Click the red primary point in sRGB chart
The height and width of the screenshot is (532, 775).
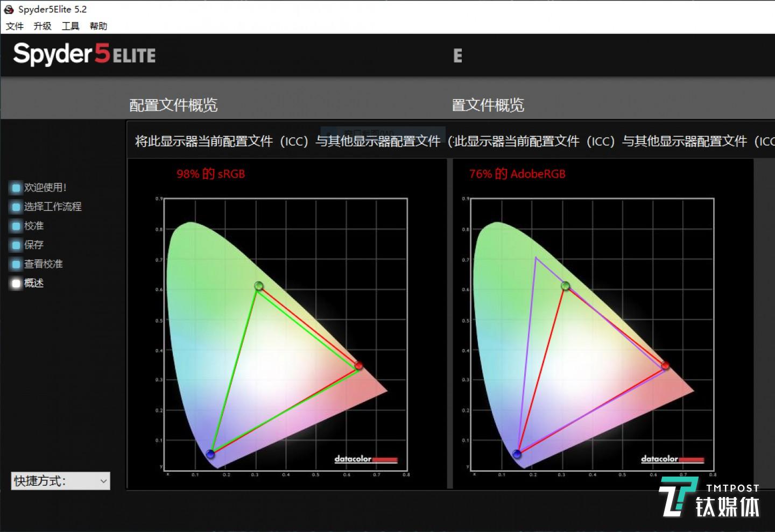[x=358, y=366]
